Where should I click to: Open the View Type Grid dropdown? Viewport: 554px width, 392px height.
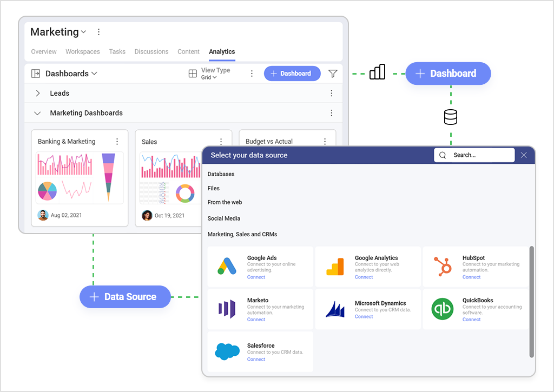(x=209, y=77)
